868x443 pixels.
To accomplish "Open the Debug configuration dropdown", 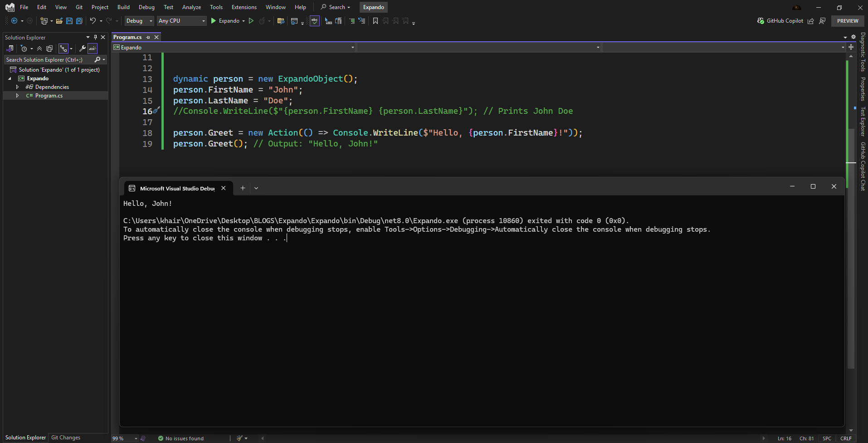I will coord(139,21).
